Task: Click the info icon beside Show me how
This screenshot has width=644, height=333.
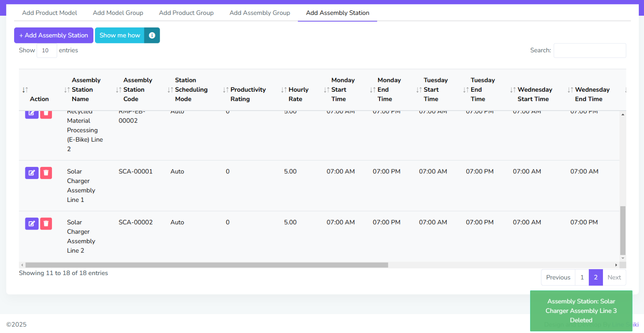Action: [x=152, y=35]
